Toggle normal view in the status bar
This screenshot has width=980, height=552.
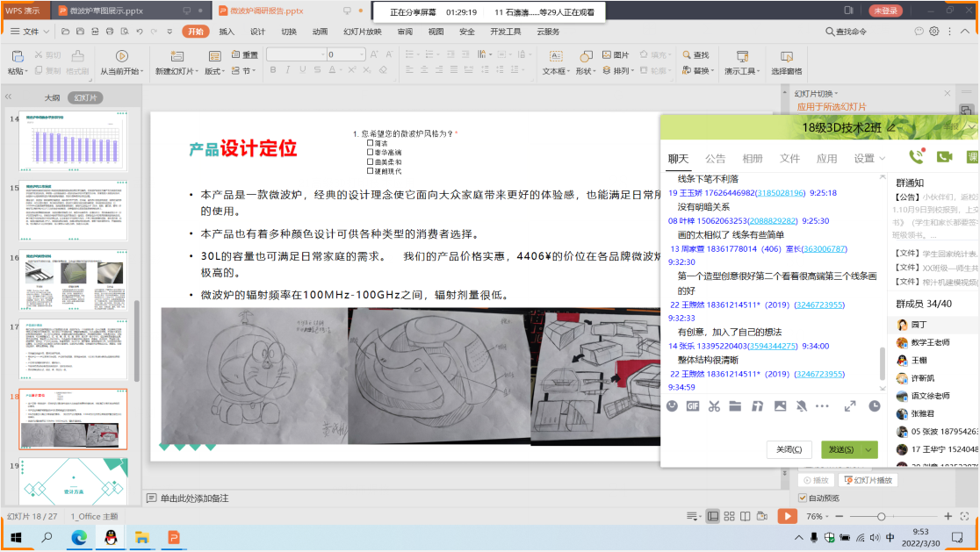point(712,516)
